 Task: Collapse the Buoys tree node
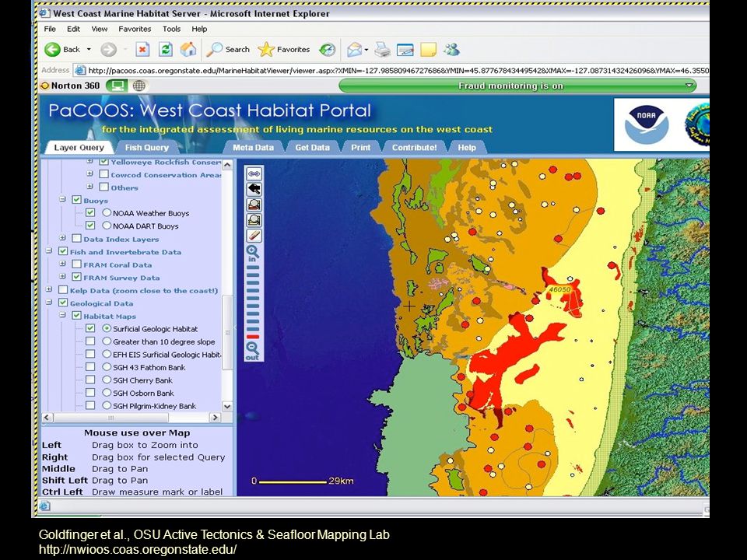(62, 199)
